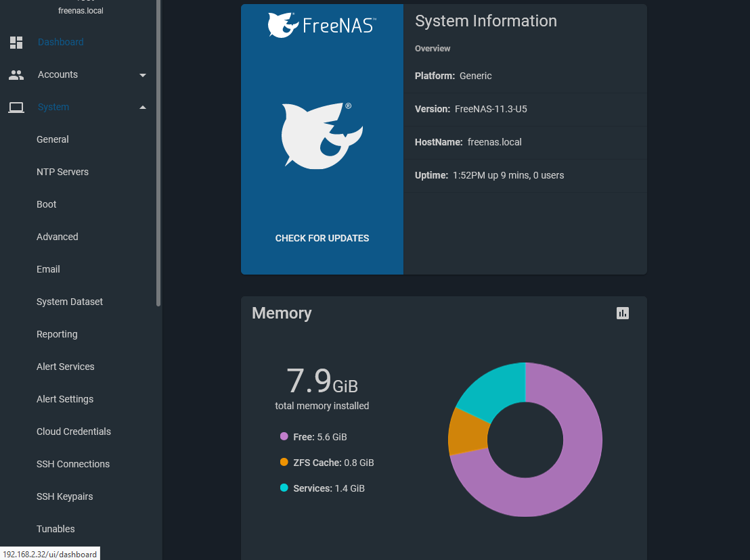
Task: Open SSH Connections page
Action: point(73,465)
